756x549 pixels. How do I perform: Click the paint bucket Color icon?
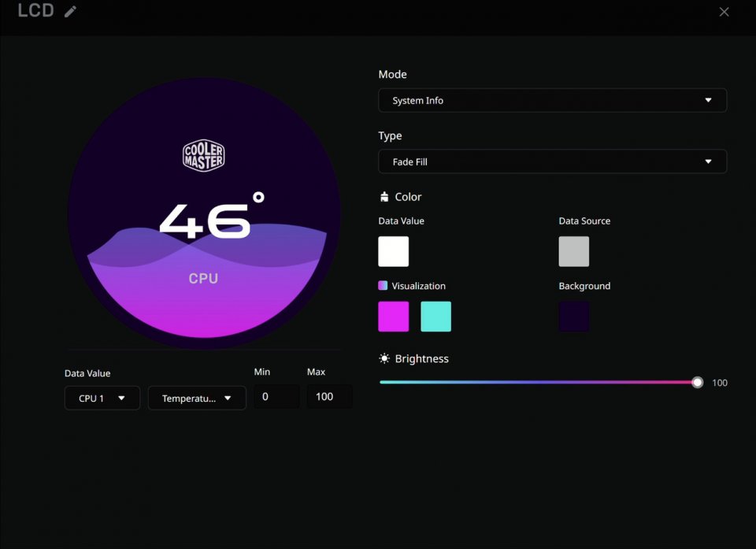(x=384, y=197)
